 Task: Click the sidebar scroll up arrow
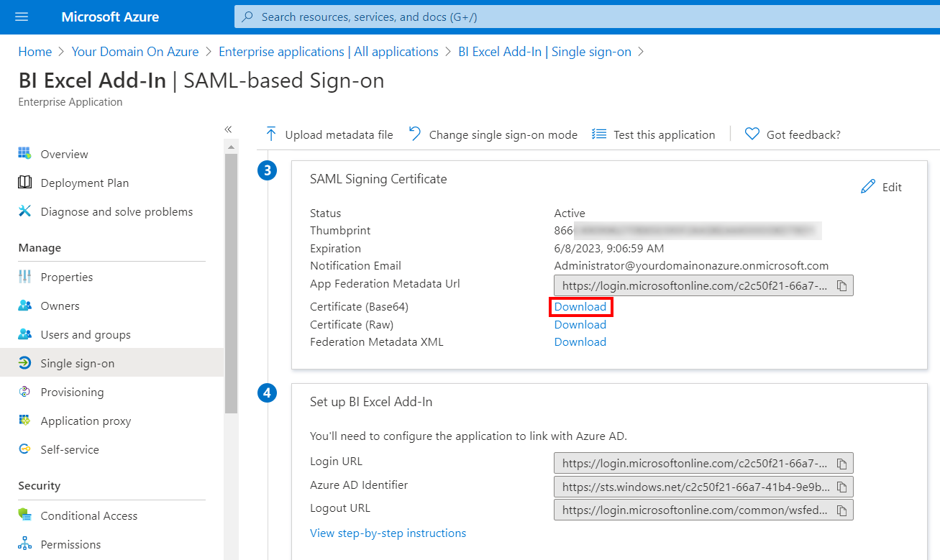click(231, 147)
